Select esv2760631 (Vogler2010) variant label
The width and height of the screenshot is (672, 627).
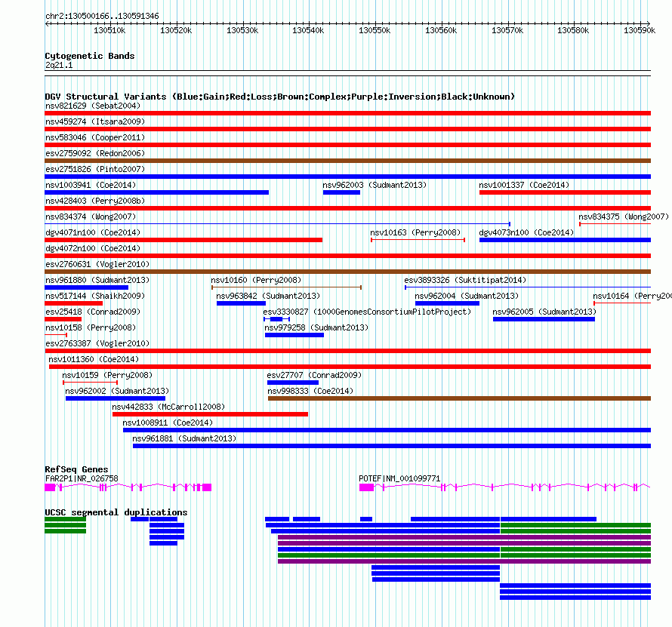[x=97, y=264]
